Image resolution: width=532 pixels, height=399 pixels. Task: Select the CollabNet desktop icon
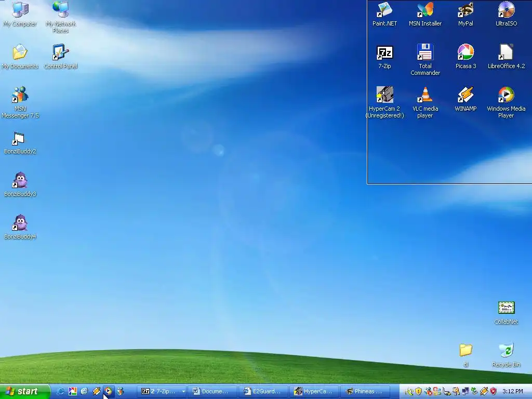coord(506,312)
